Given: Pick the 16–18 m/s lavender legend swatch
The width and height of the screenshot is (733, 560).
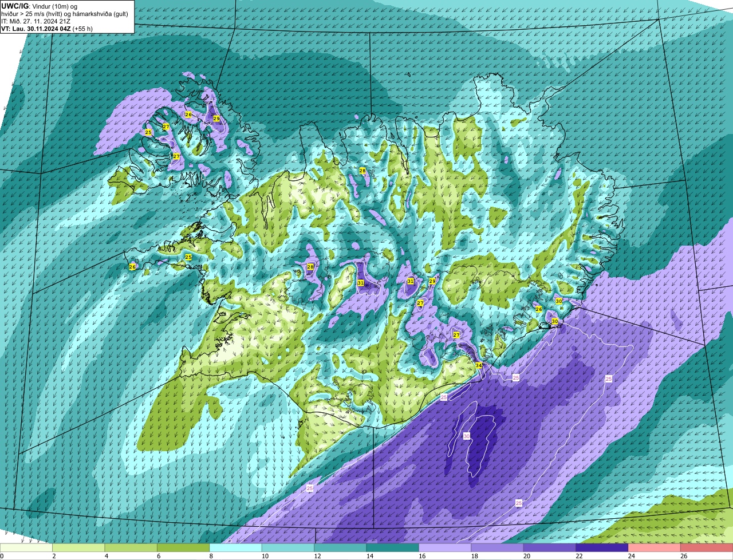Looking at the screenshot, I should point(446,548).
